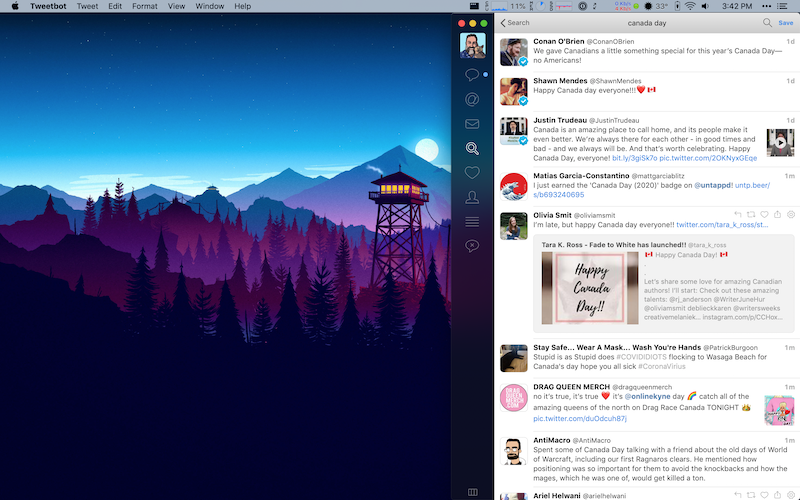Screen dimensions: 800x500
Task: Click the Ariel Helwani name
Action: (557, 495)
